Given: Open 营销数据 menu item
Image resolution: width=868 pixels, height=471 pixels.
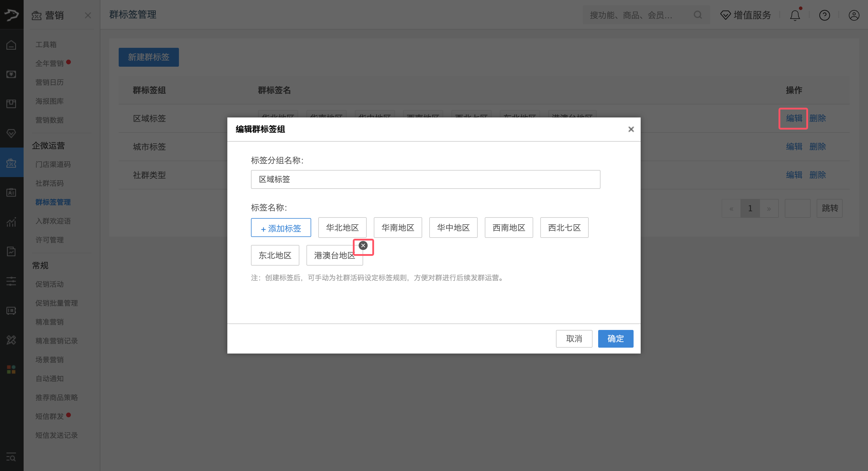Looking at the screenshot, I should (x=50, y=120).
